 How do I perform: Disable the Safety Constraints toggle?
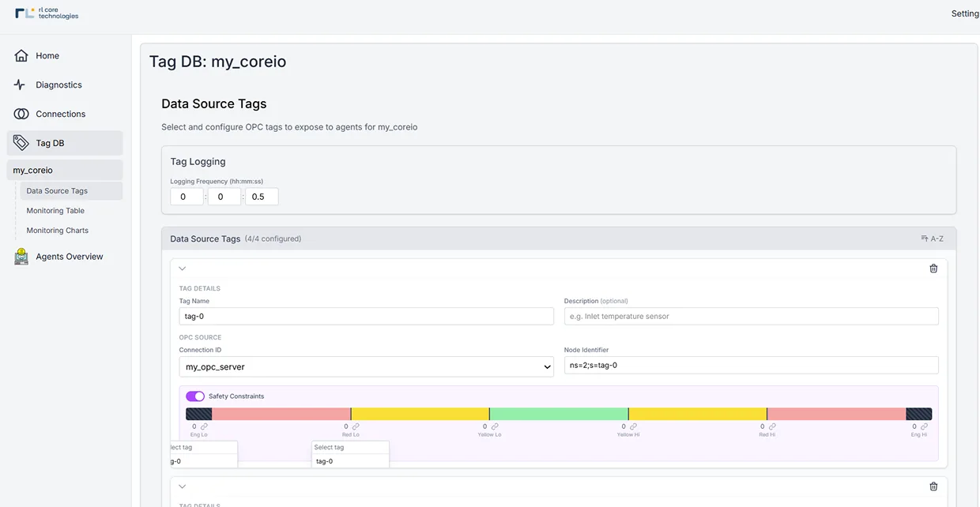(195, 396)
